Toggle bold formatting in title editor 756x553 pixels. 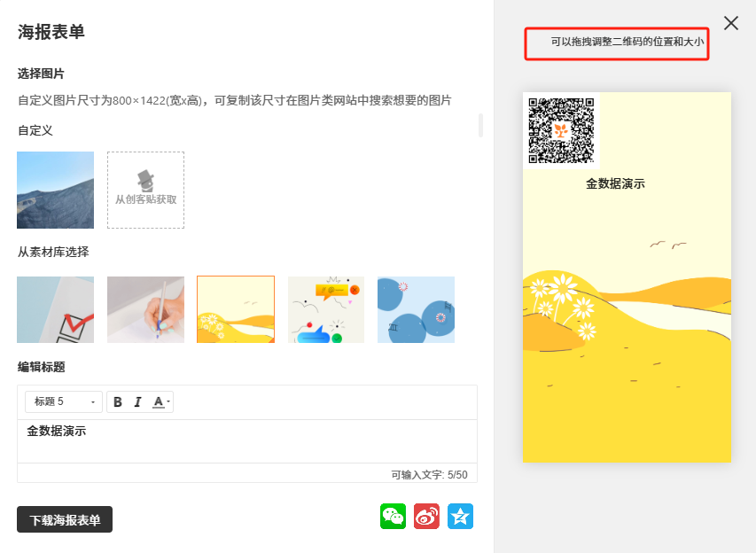(x=118, y=402)
